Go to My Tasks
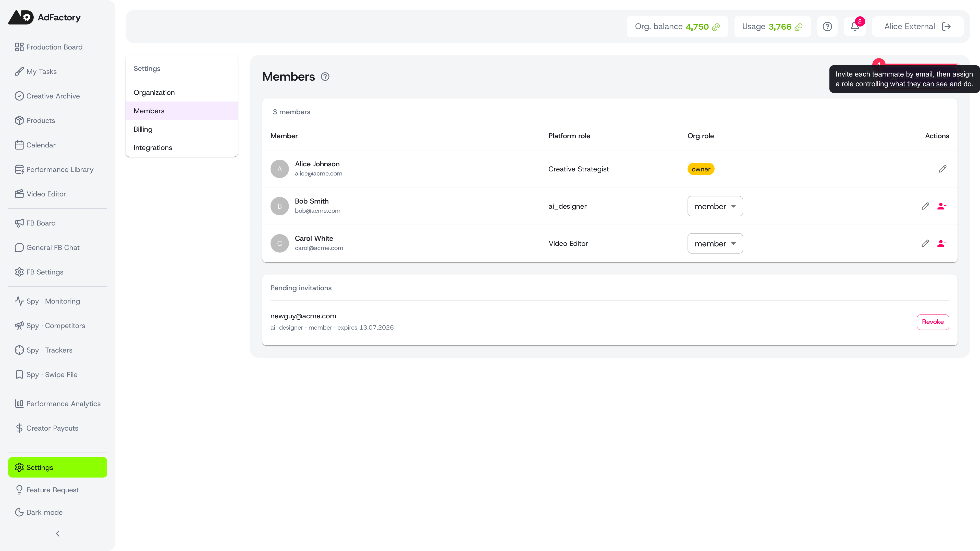This screenshot has height=551, width=980. click(x=57, y=71)
